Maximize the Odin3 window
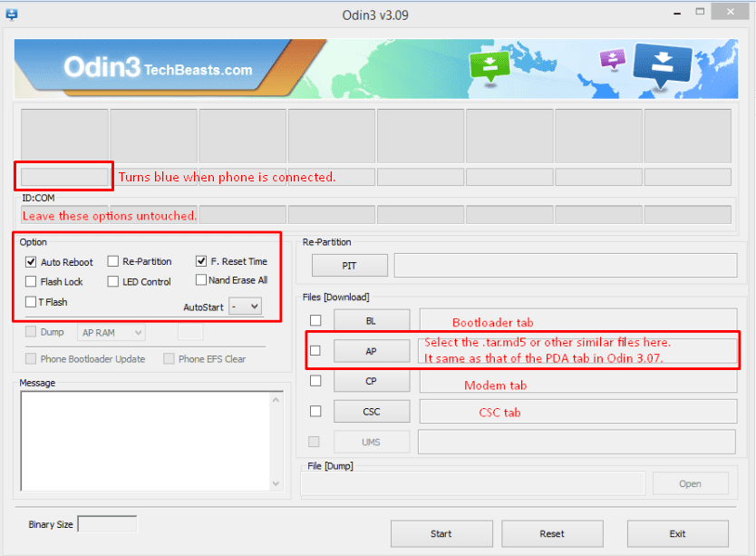The image size is (756, 556). click(x=700, y=12)
